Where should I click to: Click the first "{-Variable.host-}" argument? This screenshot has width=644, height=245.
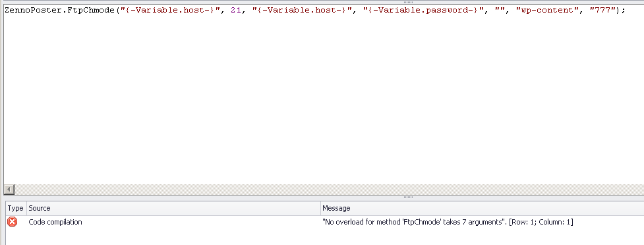[x=170, y=11]
